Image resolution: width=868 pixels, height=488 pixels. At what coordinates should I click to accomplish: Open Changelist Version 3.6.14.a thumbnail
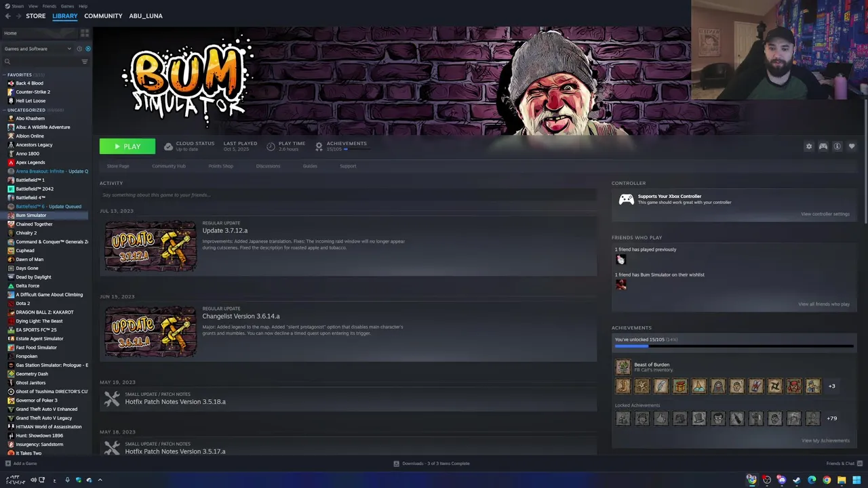(x=151, y=331)
